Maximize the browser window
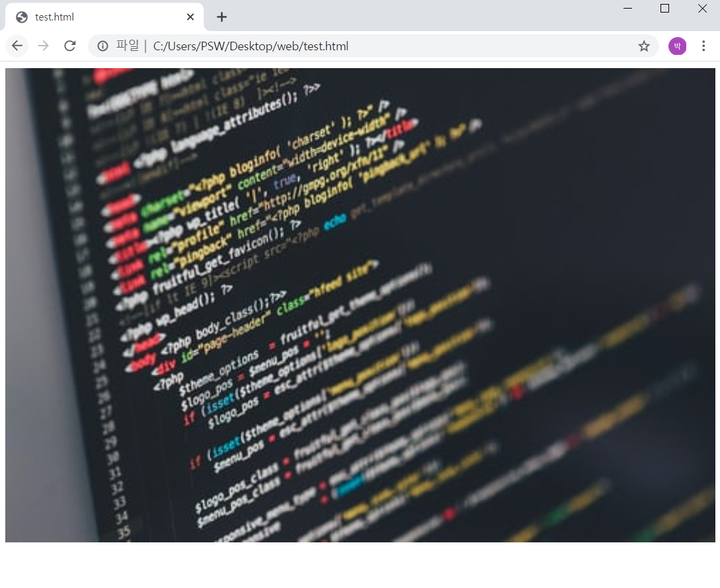Screen dimensions: 720x588 [664, 9]
